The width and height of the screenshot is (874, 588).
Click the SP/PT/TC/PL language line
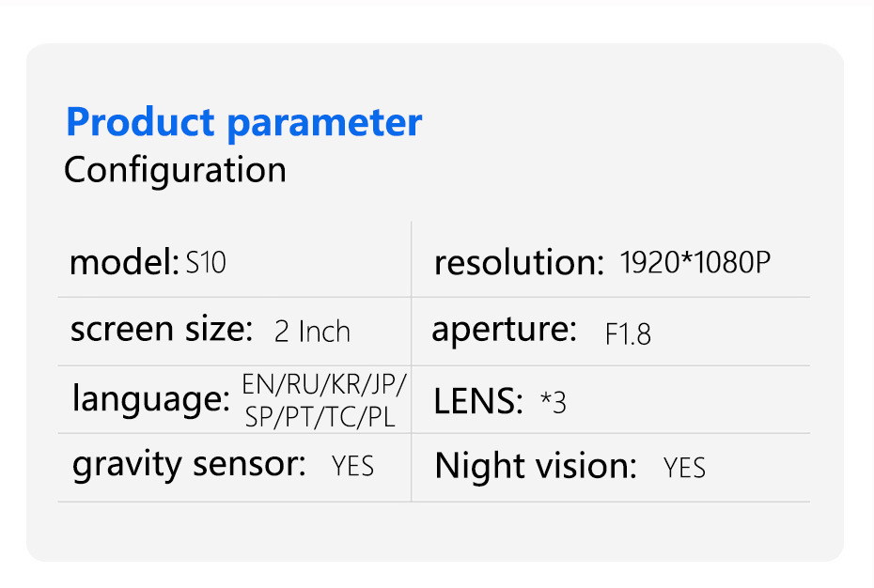(320, 417)
